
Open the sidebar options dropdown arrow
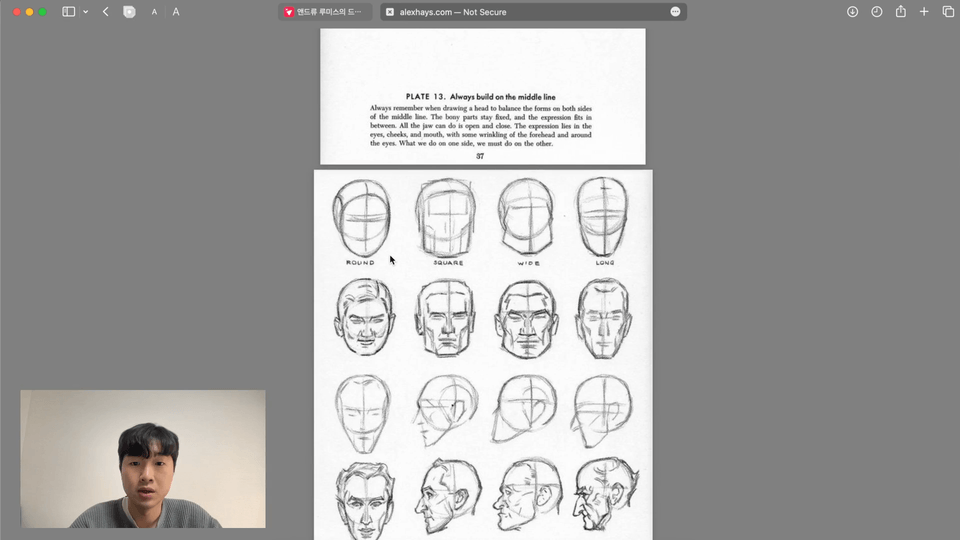click(x=86, y=12)
